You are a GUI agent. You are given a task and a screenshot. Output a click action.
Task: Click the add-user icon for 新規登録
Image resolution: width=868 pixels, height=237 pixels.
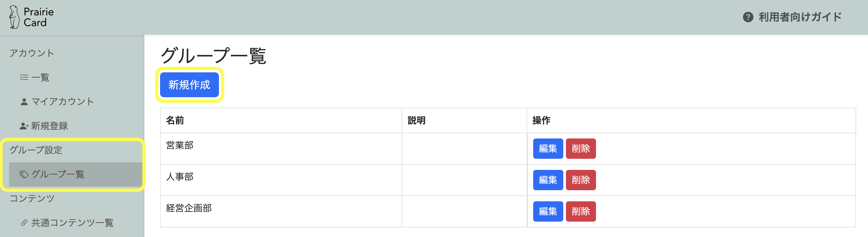click(x=24, y=126)
